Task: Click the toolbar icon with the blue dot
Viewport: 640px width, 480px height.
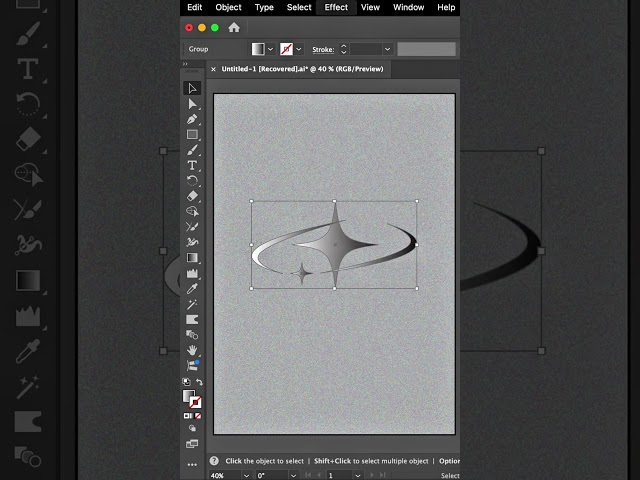Action: tap(192, 365)
